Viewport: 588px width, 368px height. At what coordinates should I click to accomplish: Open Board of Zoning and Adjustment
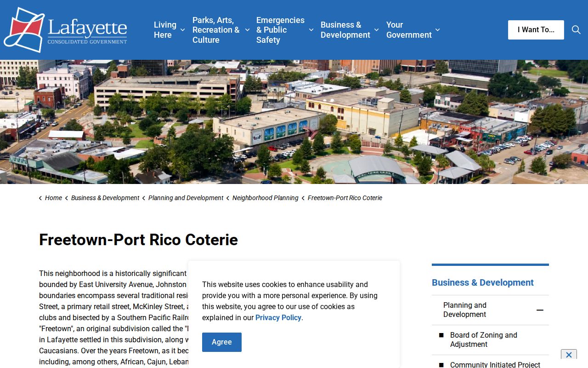click(x=484, y=340)
